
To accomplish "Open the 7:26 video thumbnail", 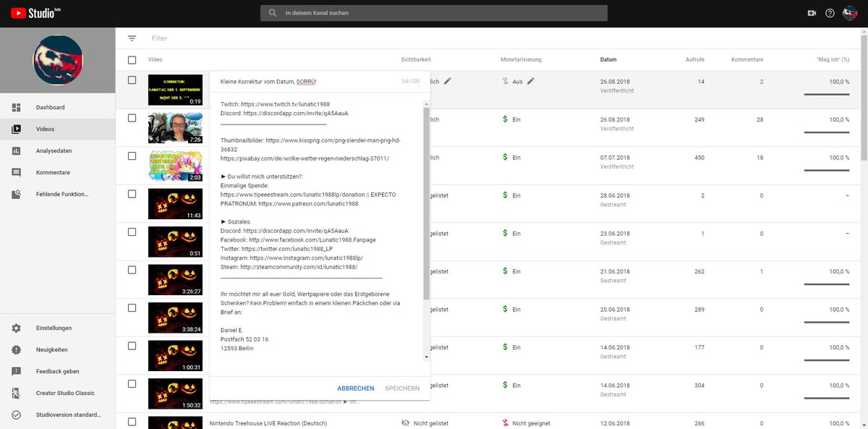I will 176,128.
